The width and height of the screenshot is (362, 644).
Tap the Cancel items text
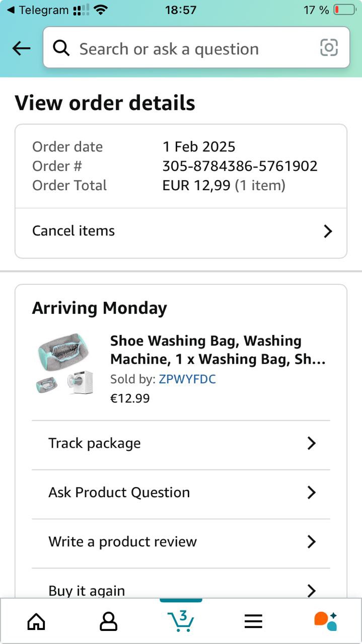click(74, 231)
